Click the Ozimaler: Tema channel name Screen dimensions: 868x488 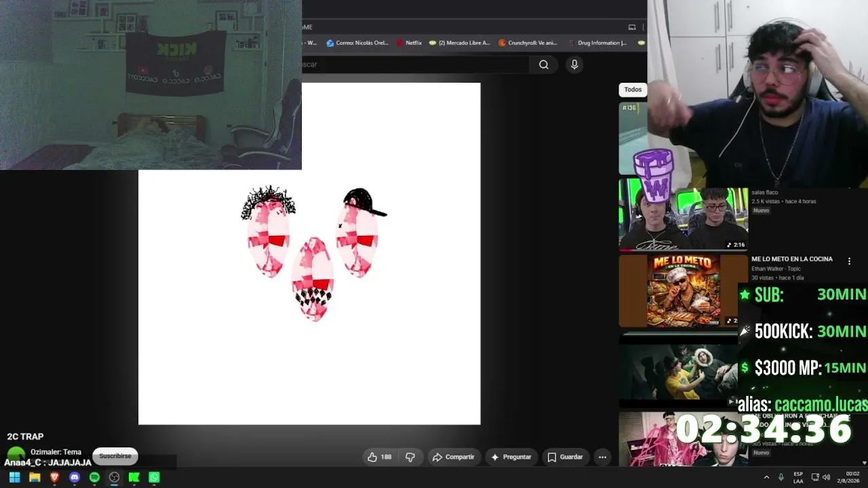[56, 451]
